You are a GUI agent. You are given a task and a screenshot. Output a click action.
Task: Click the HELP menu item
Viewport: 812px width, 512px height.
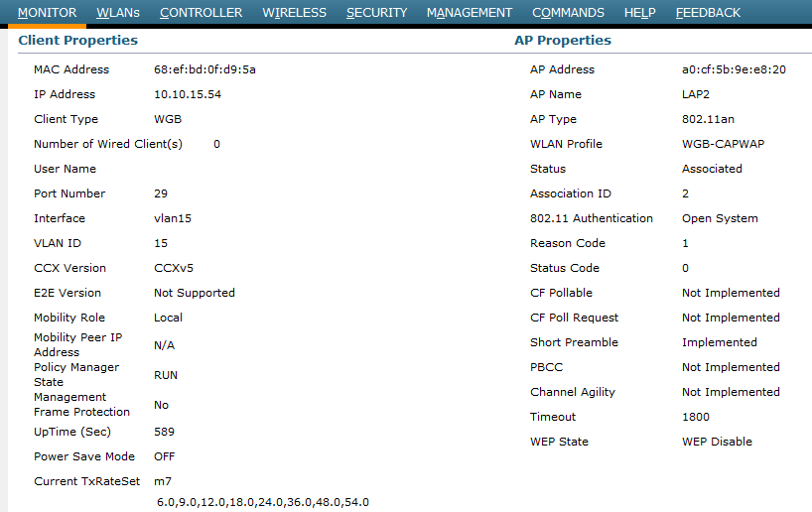pos(639,13)
